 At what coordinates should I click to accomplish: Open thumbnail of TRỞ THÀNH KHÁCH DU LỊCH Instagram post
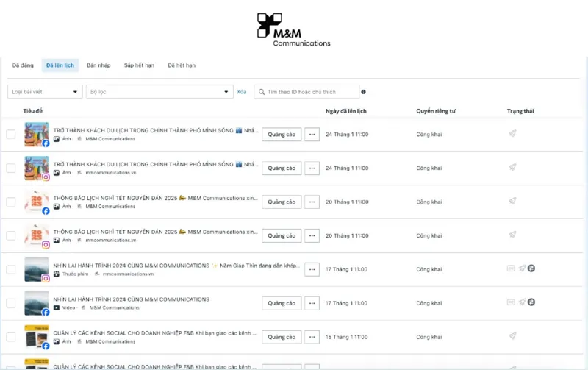coord(36,168)
